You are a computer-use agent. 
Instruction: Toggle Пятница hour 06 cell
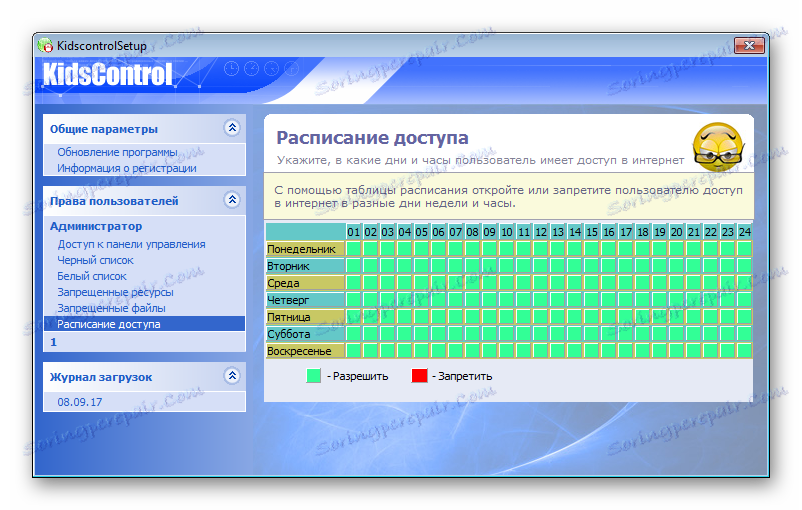(438, 317)
